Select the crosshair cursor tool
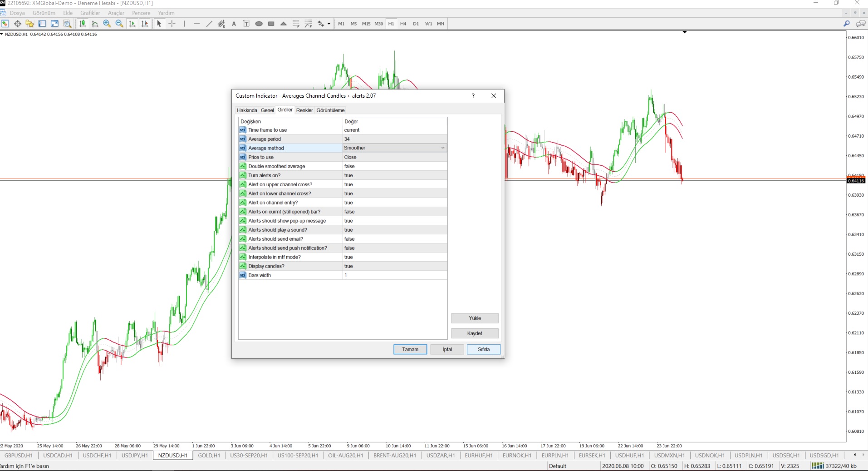868x471 pixels. (x=172, y=24)
